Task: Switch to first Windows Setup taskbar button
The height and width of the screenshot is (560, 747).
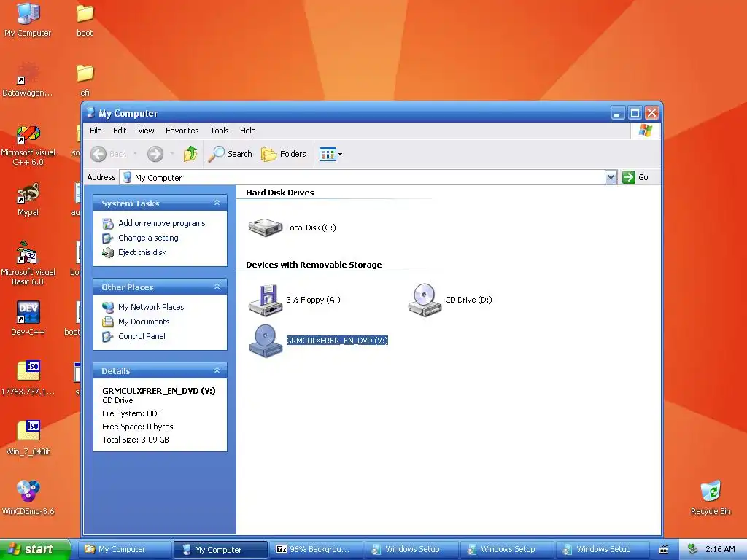Action: tap(411, 549)
